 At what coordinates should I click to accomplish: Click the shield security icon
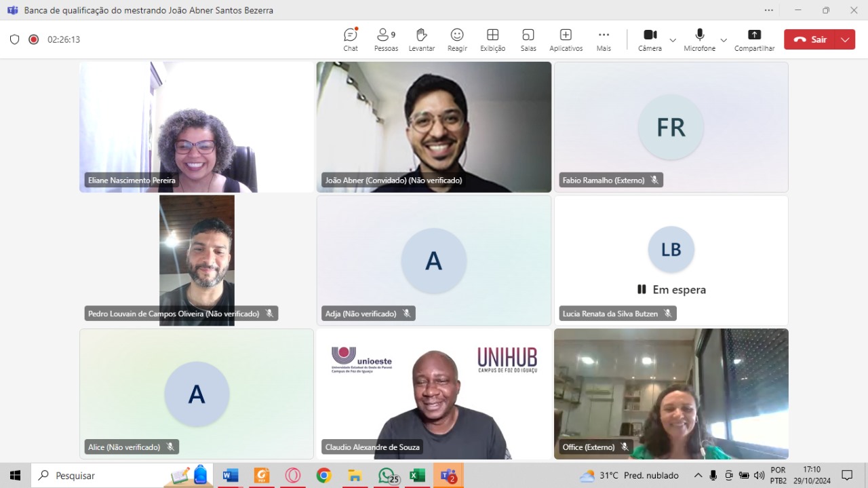[14, 39]
